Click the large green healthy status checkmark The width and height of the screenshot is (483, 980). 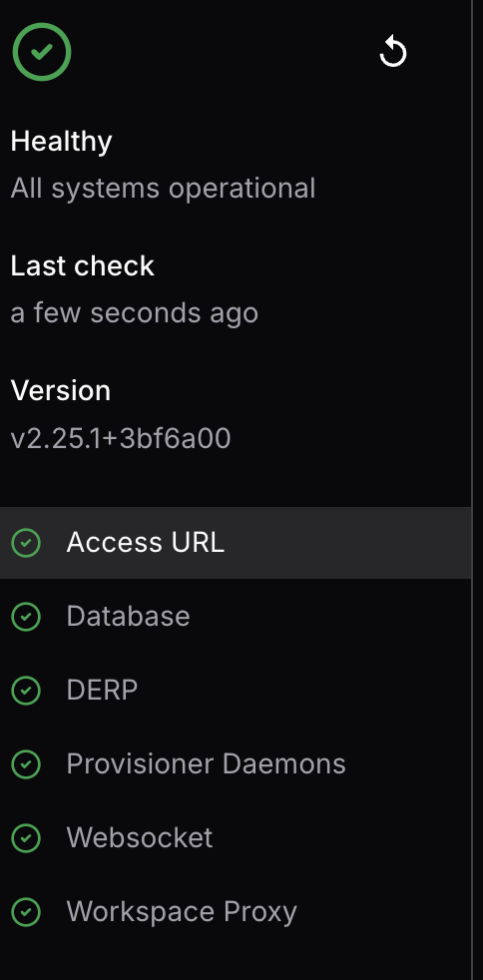coord(42,52)
